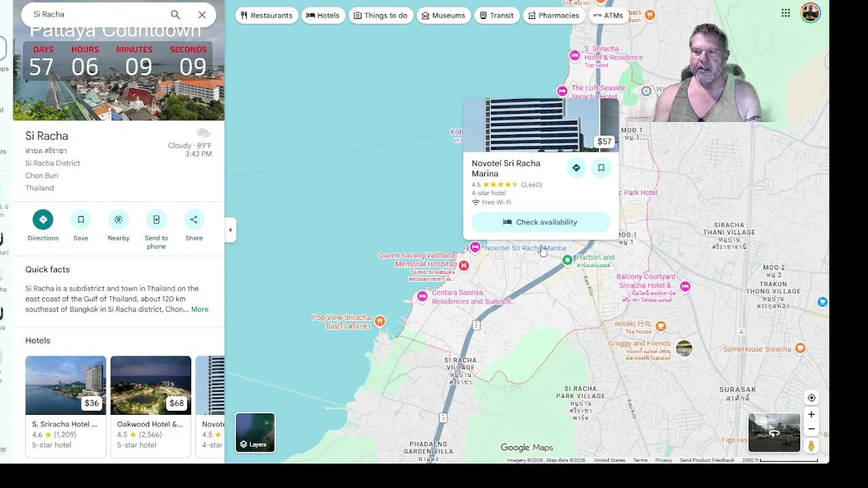
Task: Get directions to Novotel Sri Racha Marina
Action: [576, 167]
